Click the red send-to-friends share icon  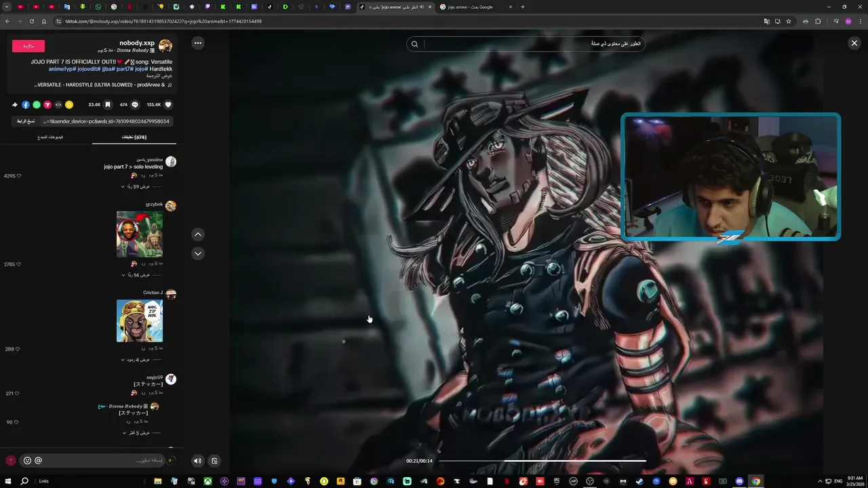[47, 105]
